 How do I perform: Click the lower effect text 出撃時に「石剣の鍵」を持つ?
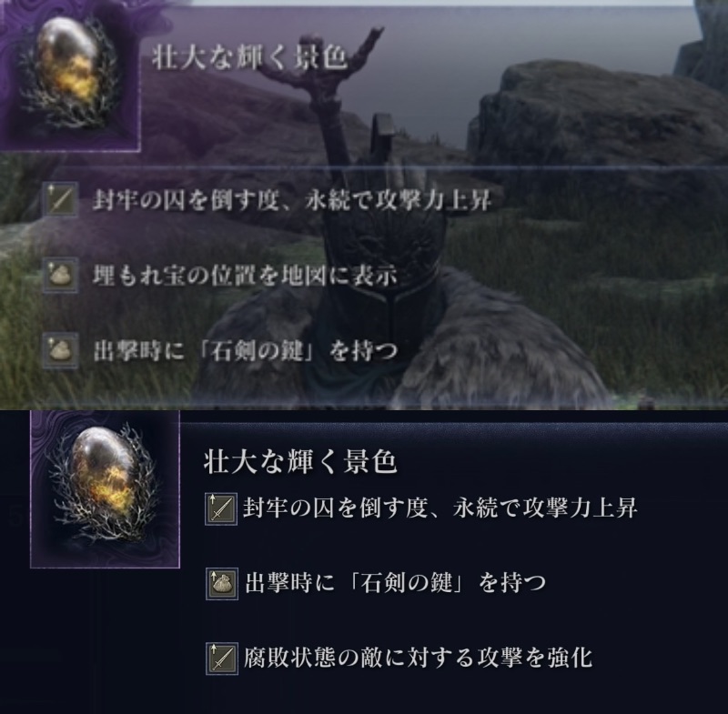(x=395, y=583)
